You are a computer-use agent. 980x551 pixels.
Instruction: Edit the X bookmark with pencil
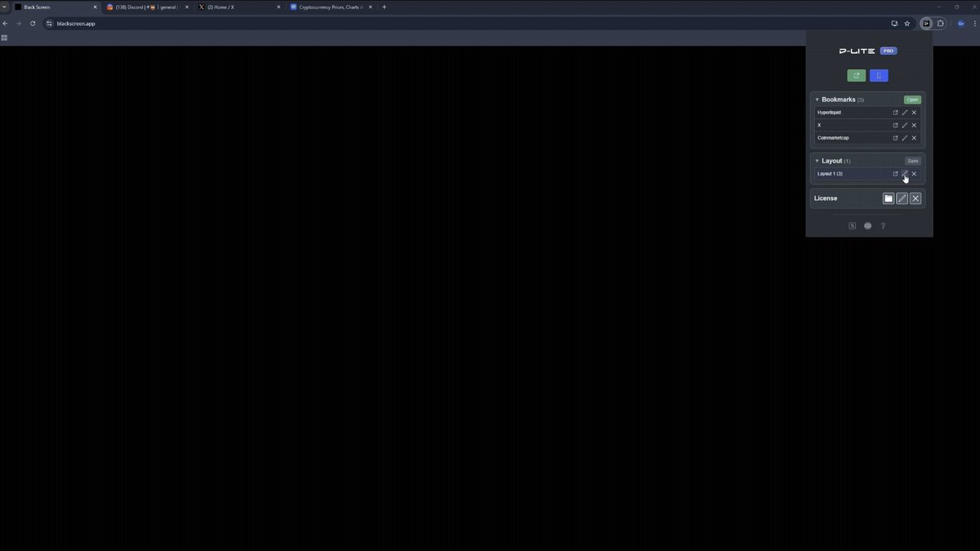click(x=905, y=125)
